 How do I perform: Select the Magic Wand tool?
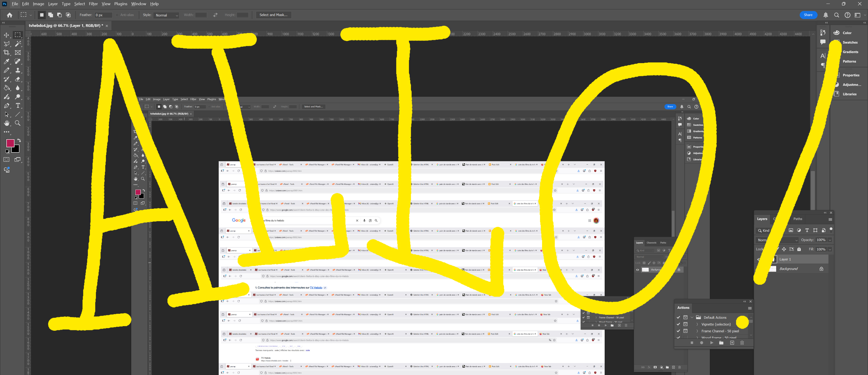tap(18, 44)
